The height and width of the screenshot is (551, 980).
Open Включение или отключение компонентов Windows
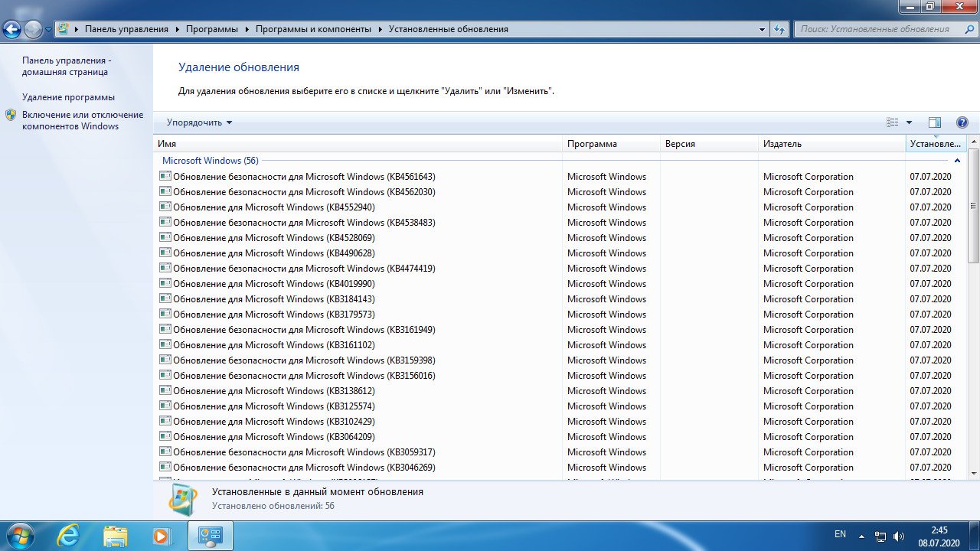coord(83,120)
